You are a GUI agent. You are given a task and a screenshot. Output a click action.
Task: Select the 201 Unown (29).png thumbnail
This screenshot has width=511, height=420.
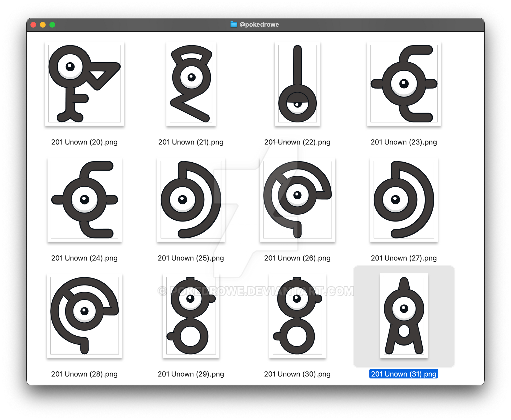pyautogui.click(x=191, y=316)
